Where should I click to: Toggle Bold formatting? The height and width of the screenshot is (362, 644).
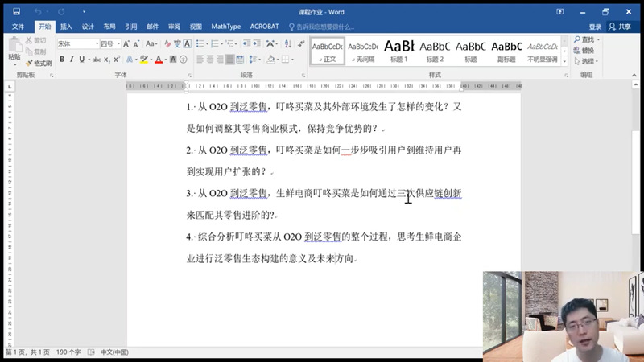tap(60, 60)
